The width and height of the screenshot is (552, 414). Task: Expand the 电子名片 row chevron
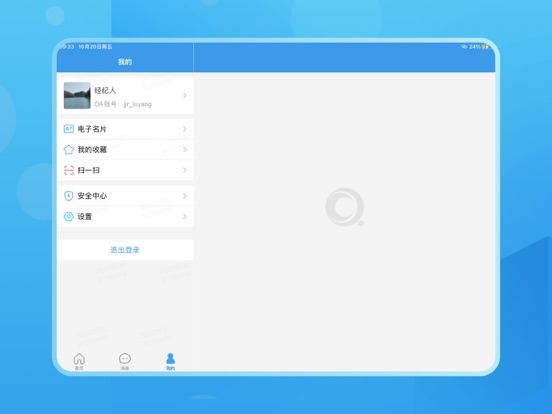coord(184,129)
